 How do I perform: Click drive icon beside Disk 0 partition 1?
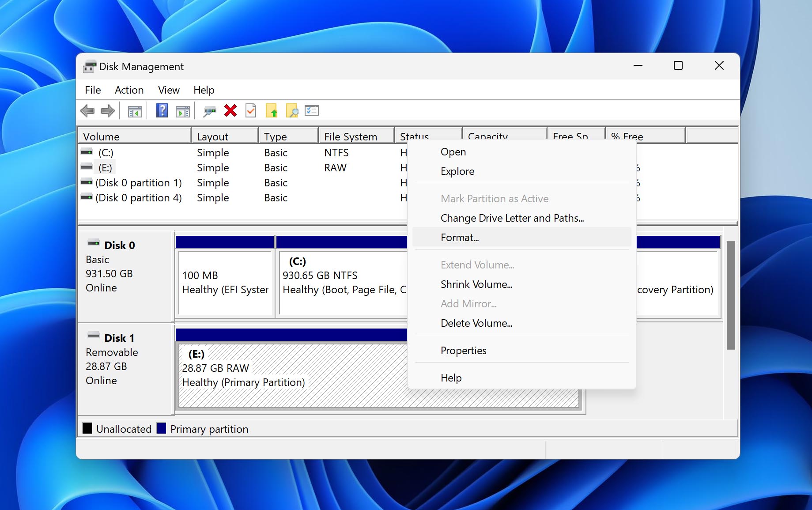pos(87,182)
